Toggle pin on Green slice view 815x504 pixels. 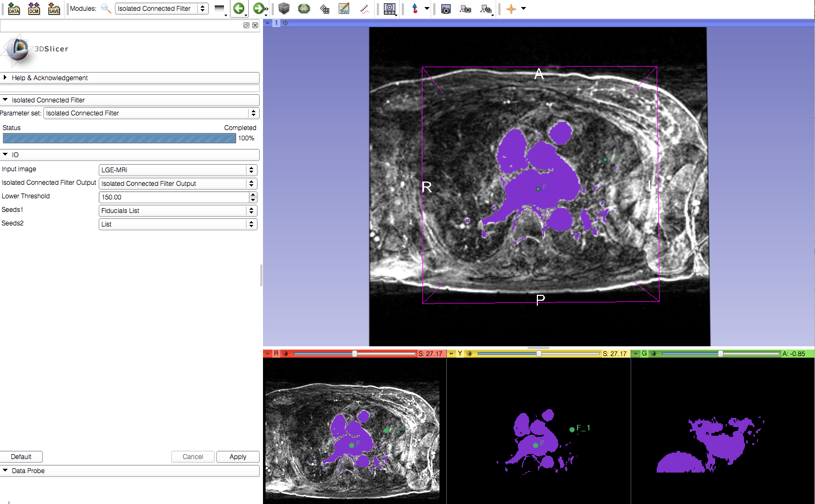pyautogui.click(x=636, y=353)
